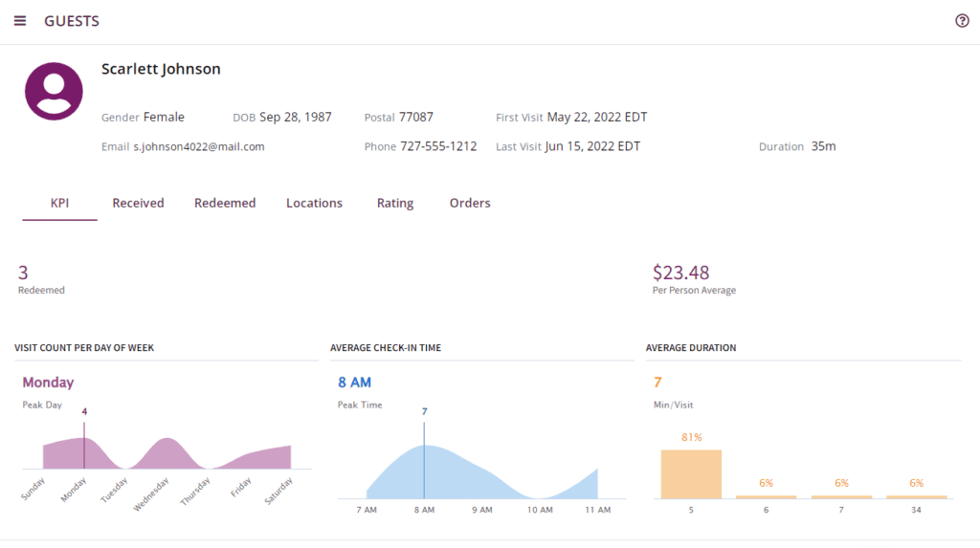View the Rating tab
The width and height of the screenshot is (980, 548).
[395, 203]
